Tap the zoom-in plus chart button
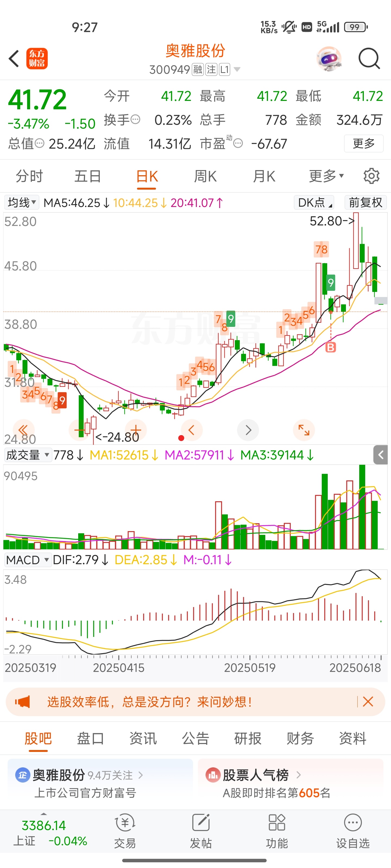The width and height of the screenshot is (391, 868). (x=135, y=430)
